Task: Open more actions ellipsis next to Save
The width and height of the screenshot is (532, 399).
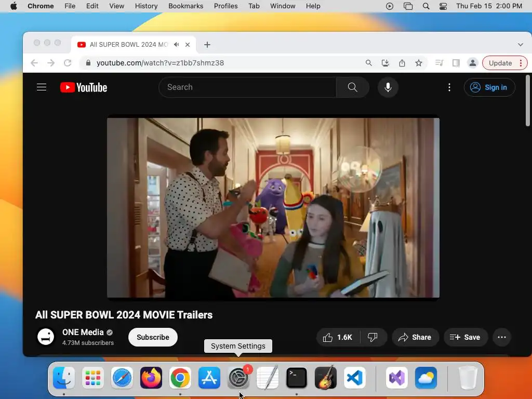Action: pos(501,337)
